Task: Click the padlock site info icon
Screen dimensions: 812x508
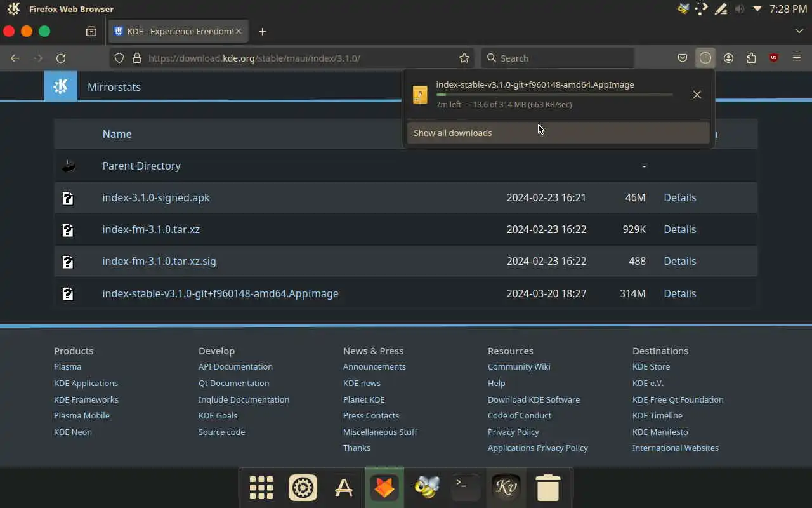Action: [136, 58]
